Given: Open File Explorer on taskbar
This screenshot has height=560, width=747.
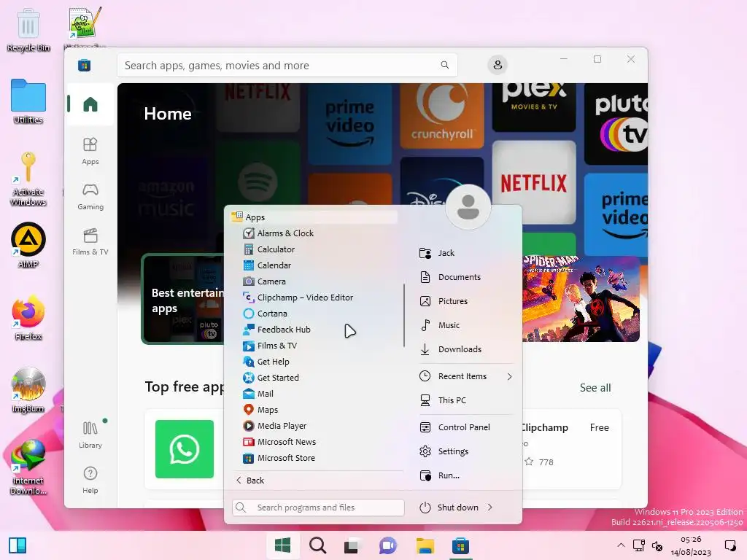Looking at the screenshot, I should click(x=425, y=545).
